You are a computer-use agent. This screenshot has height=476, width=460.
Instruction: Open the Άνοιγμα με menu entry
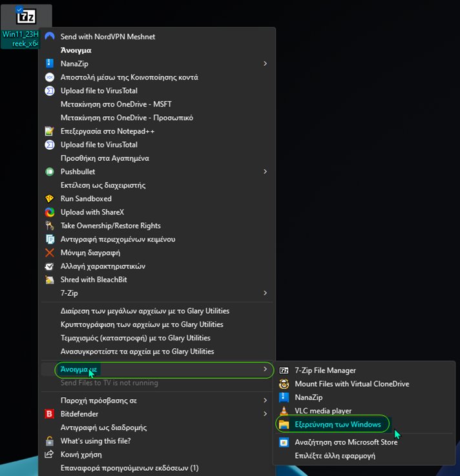(x=157, y=369)
